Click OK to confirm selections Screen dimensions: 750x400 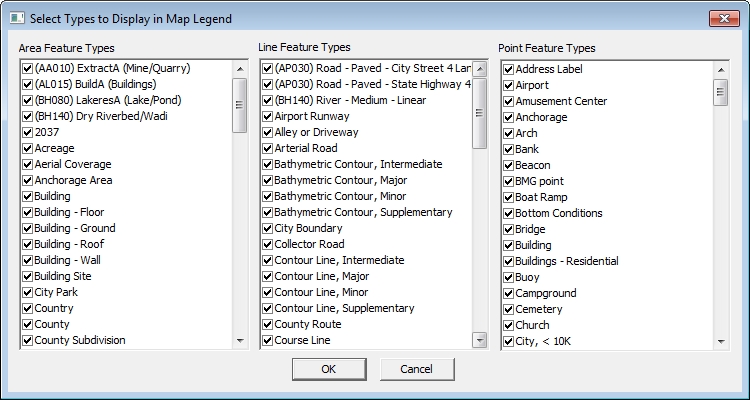click(x=329, y=368)
